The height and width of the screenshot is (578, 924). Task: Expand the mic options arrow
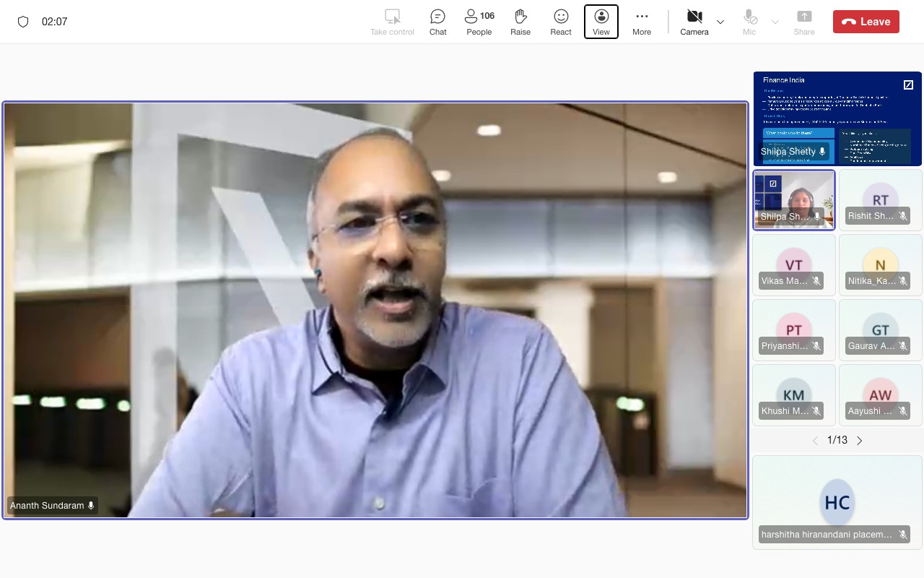(775, 22)
